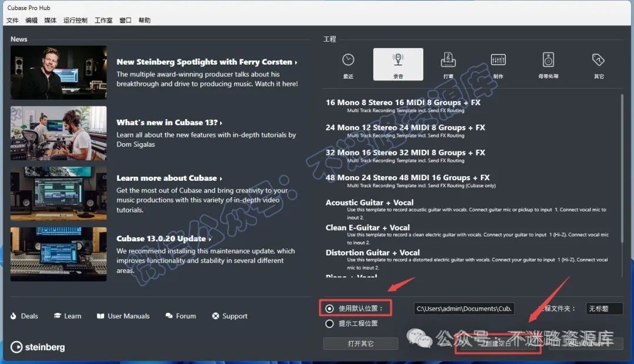Image resolution: width=634 pixels, height=364 pixels.
Task: Click the default project path field
Action: [x=464, y=309]
